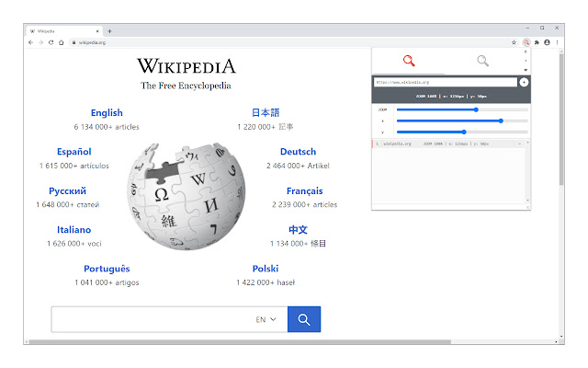Add the URL with the plus button
Viewport: 588px width, 368px height.
pos(524,82)
